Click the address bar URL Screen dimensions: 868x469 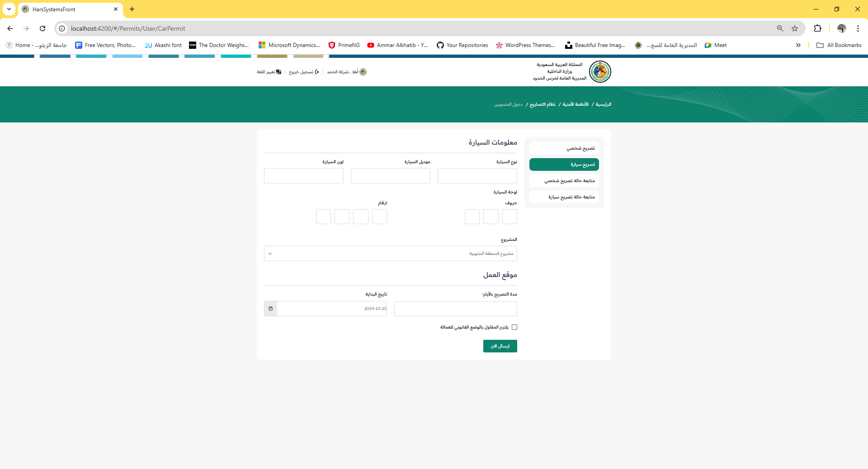(x=128, y=28)
